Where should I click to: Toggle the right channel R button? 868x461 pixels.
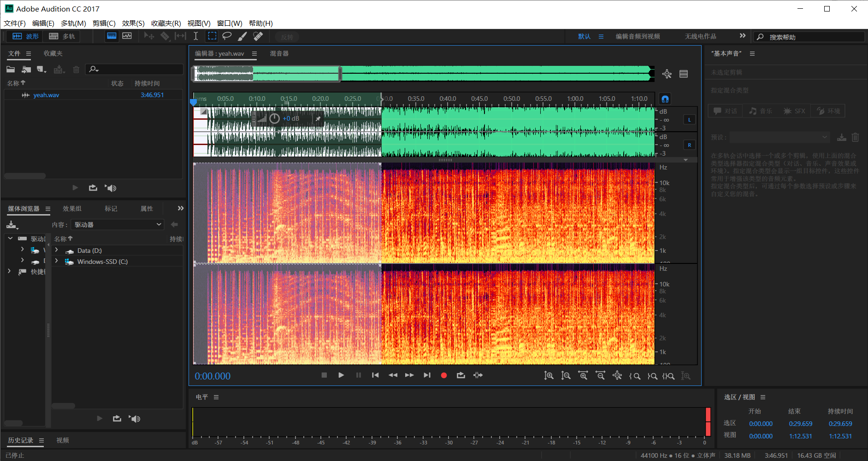click(x=689, y=145)
